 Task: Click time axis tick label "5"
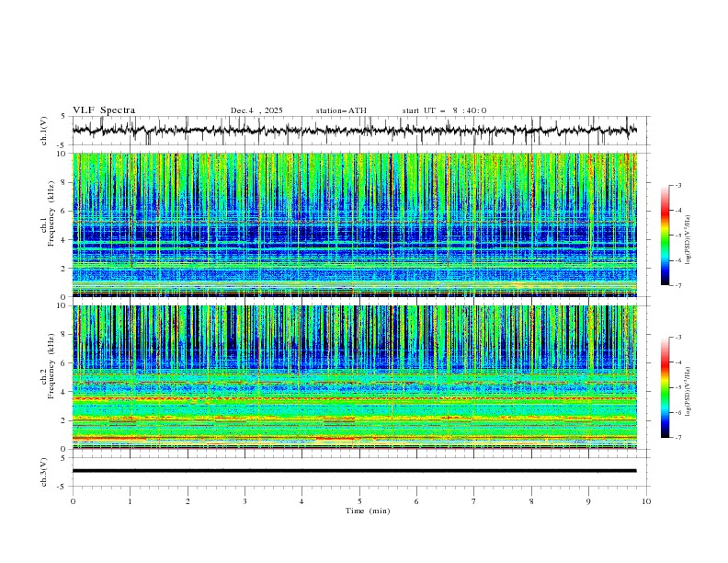point(359,501)
